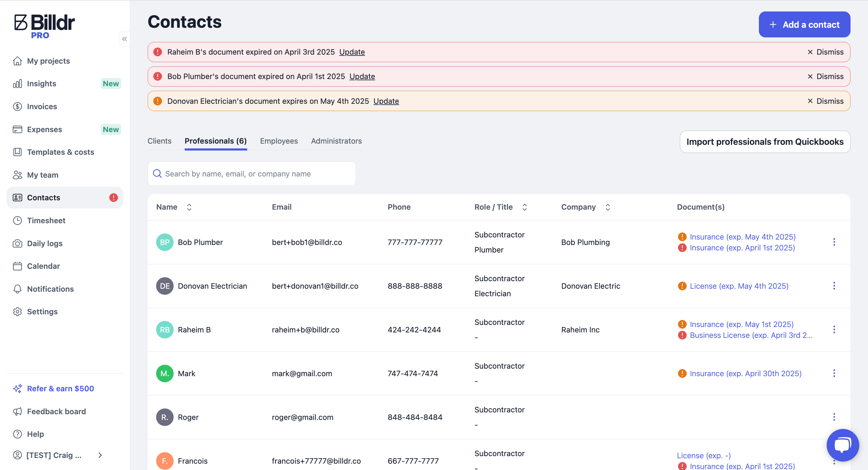The height and width of the screenshot is (470, 868).
Task: Click the Billdr PRO logo
Action: tap(44, 27)
